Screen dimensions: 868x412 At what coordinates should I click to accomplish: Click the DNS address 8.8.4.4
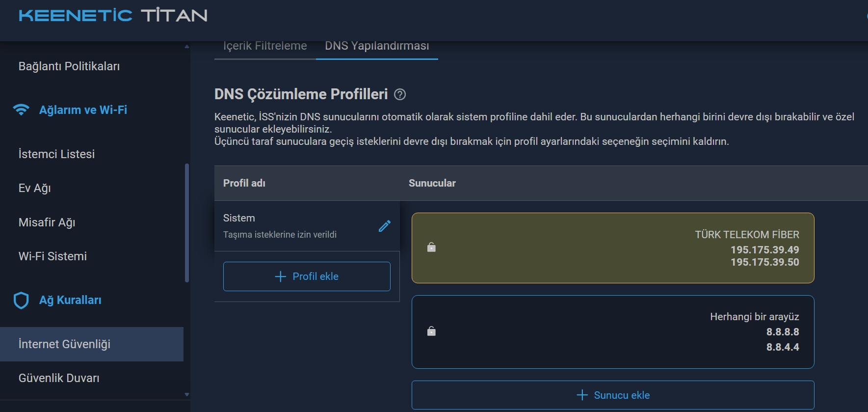783,347
